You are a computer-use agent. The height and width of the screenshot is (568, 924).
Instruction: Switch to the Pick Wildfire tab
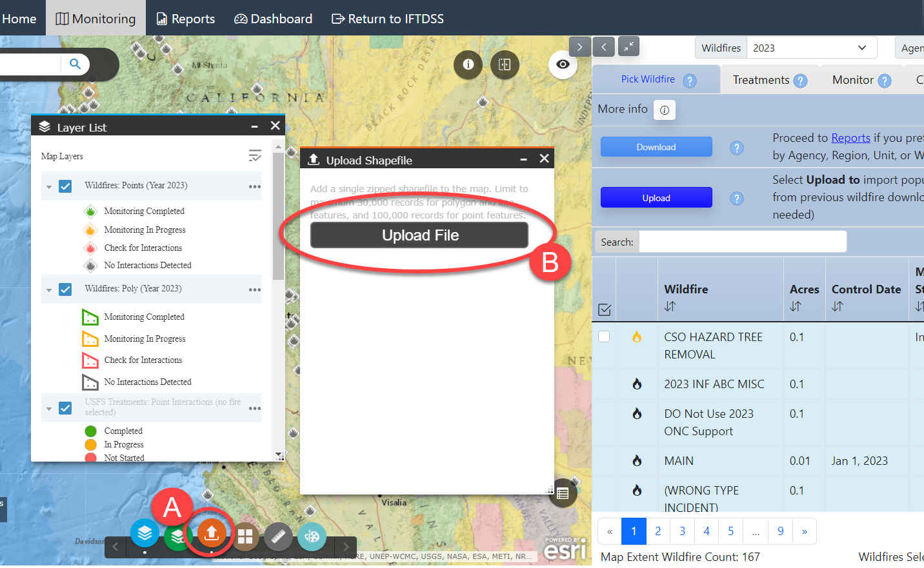(x=656, y=80)
